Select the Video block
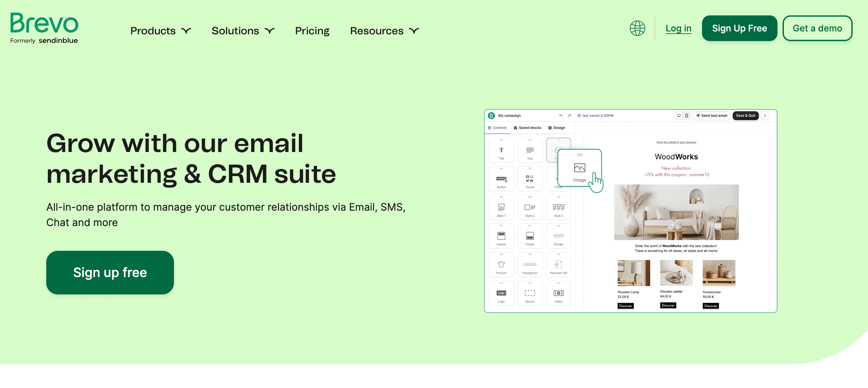 (x=558, y=293)
